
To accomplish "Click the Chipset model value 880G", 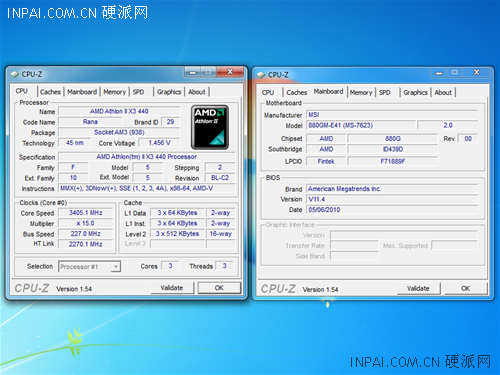I will (x=393, y=139).
